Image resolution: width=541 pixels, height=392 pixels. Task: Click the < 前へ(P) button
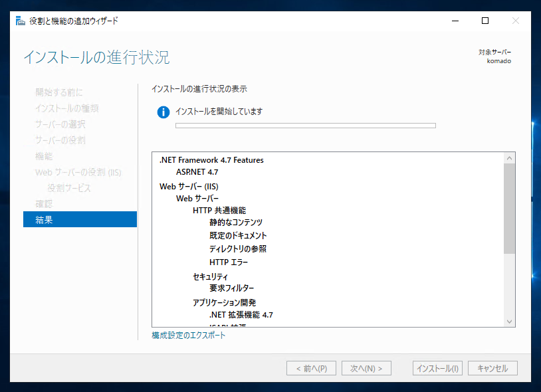(x=311, y=368)
